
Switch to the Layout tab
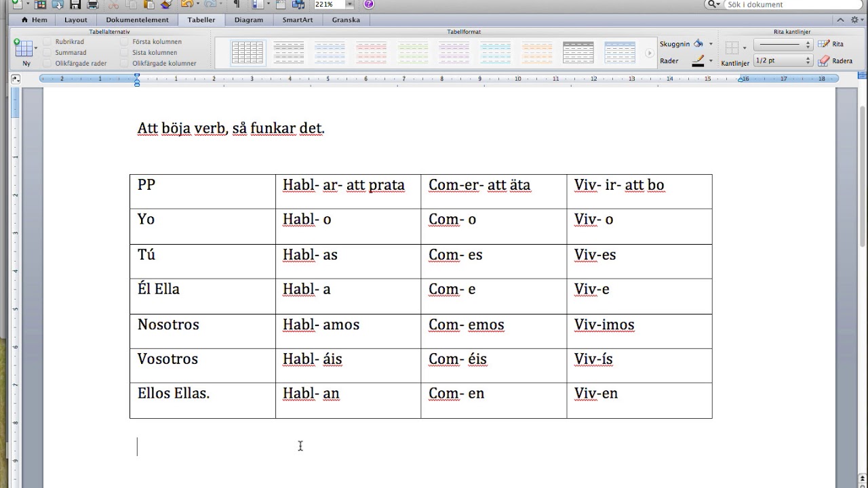[x=76, y=20]
